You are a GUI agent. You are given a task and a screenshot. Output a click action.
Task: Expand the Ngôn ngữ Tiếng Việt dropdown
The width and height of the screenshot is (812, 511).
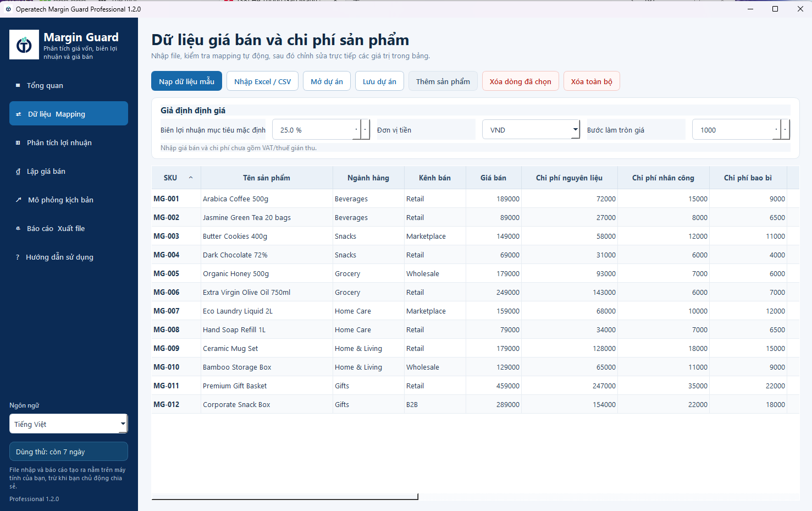(69, 424)
